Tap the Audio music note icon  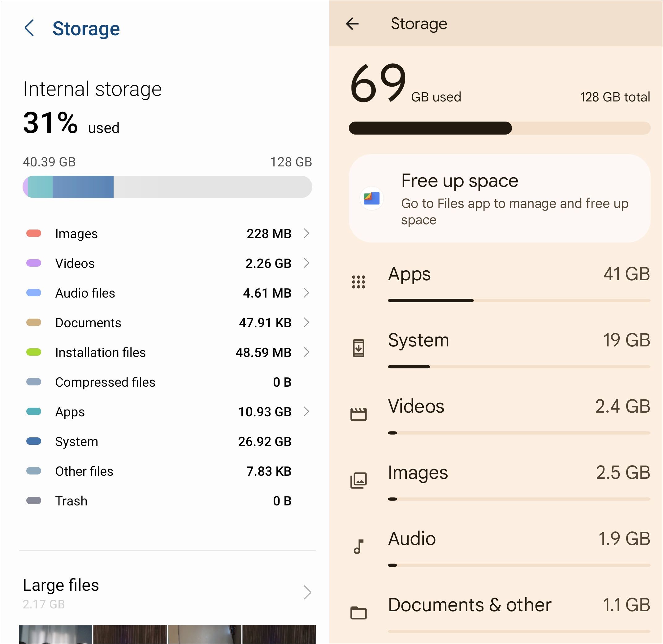tap(358, 546)
